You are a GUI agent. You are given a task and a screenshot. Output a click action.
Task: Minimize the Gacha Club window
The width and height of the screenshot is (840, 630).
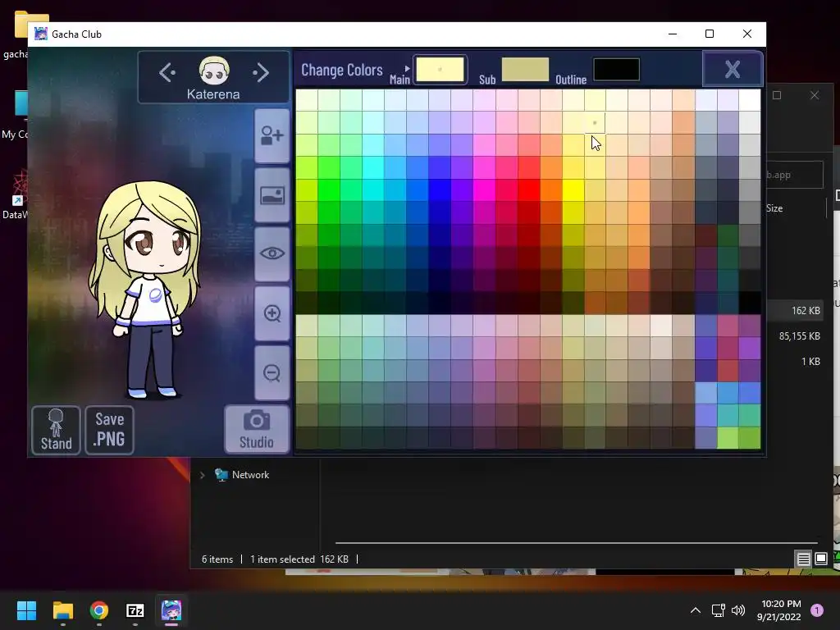point(673,34)
